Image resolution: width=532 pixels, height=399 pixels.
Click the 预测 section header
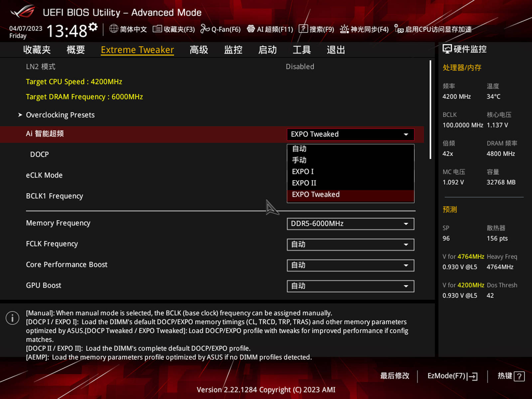(450, 209)
